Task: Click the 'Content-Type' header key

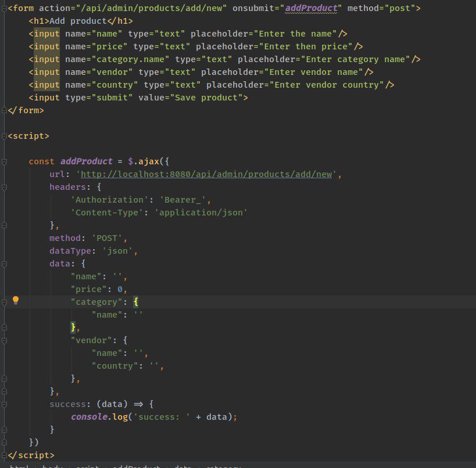Action: [107, 213]
